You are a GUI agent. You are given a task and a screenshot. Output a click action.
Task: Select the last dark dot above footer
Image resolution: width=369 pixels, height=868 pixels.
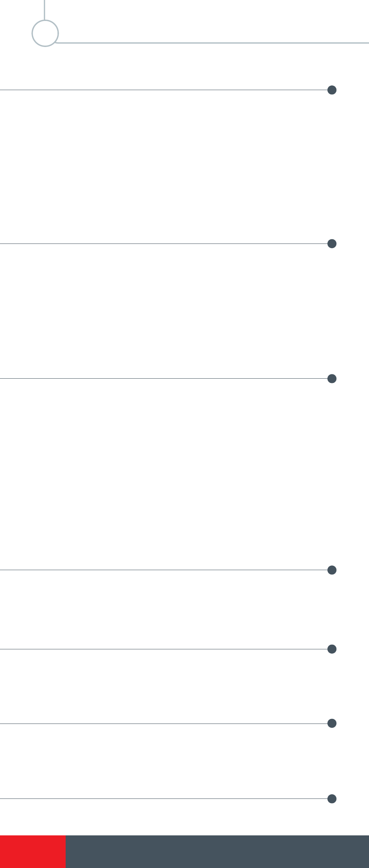pos(332,798)
